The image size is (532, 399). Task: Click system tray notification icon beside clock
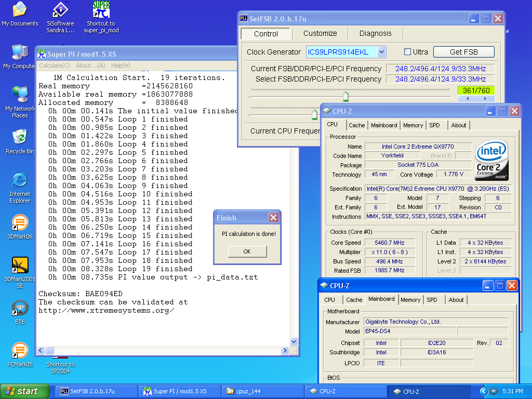coord(494,391)
